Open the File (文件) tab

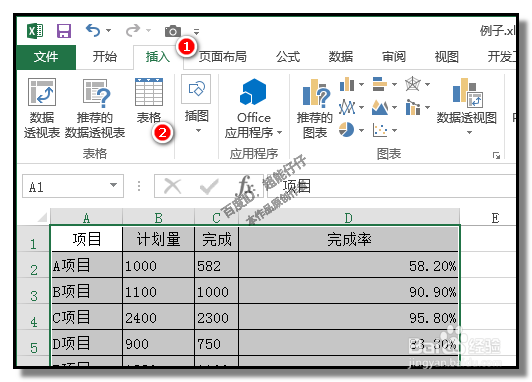(x=46, y=57)
